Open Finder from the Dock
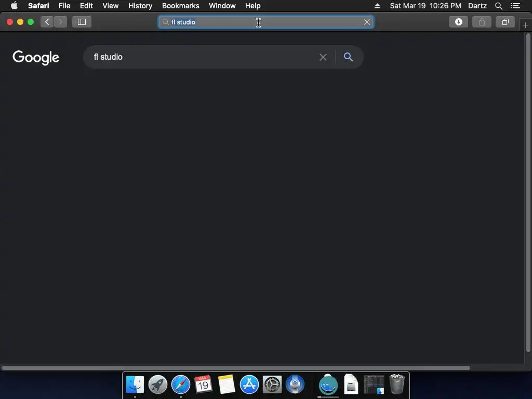Image resolution: width=532 pixels, height=399 pixels. tap(135, 385)
